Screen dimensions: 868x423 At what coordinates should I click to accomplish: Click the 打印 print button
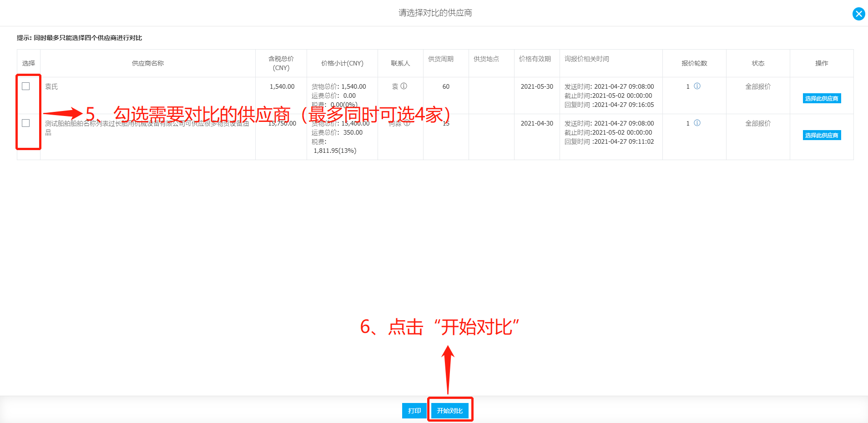coord(414,411)
